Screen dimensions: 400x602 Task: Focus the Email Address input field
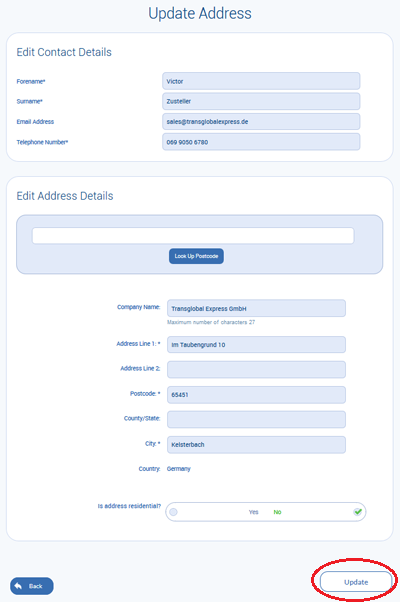tap(261, 122)
